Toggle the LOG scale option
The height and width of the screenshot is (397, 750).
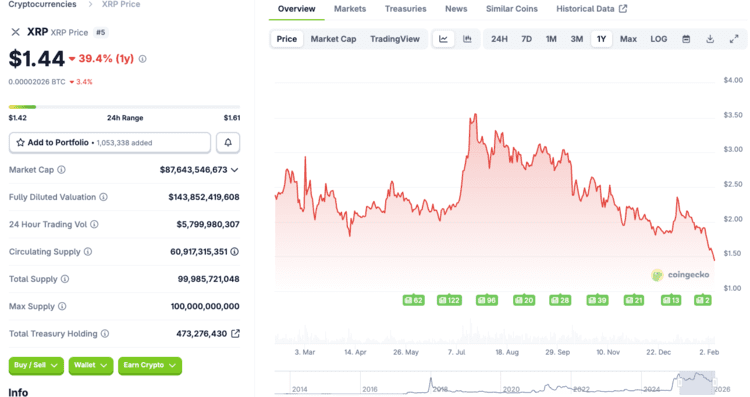point(659,39)
